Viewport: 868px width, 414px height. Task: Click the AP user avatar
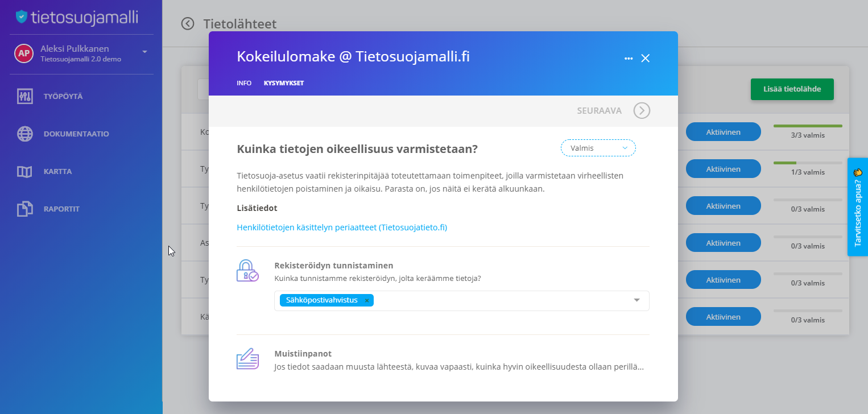[23, 53]
